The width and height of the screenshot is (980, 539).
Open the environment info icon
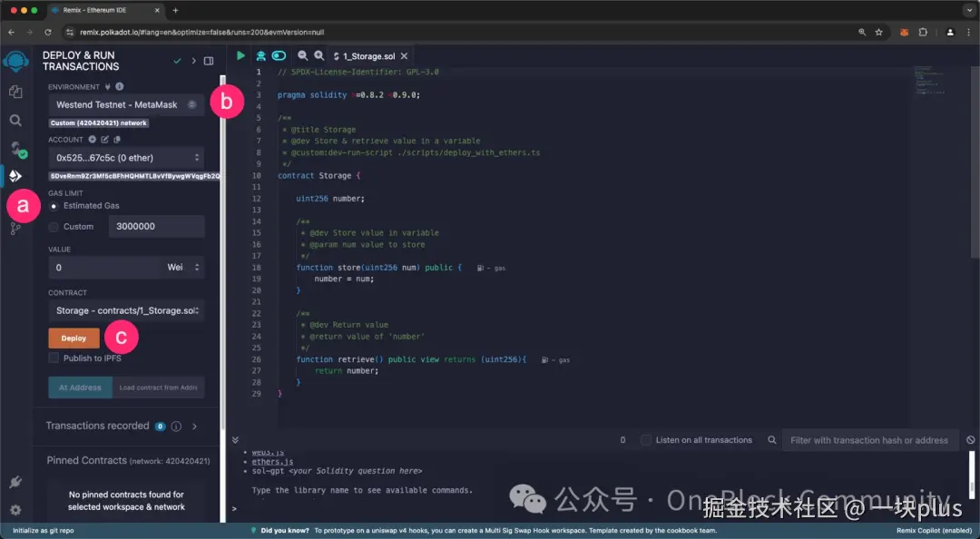tap(120, 87)
